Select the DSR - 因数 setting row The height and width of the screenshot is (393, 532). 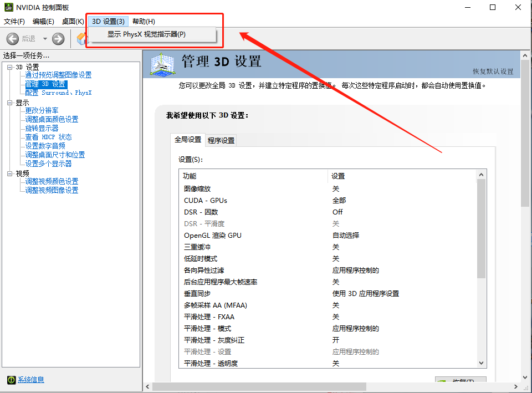(x=328, y=212)
